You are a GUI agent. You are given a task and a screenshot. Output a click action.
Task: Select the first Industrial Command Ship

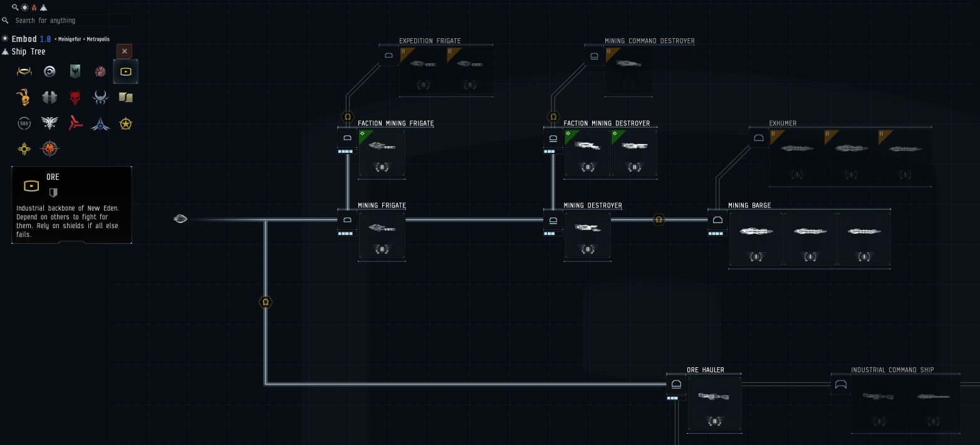(878, 404)
